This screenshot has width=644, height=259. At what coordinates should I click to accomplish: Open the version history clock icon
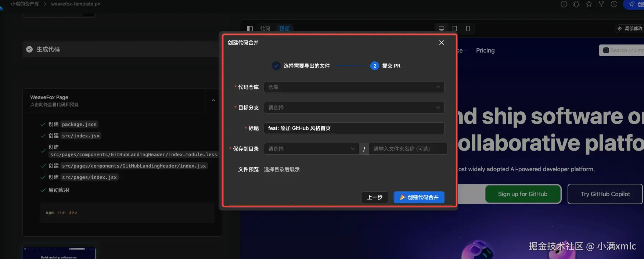(x=614, y=4)
